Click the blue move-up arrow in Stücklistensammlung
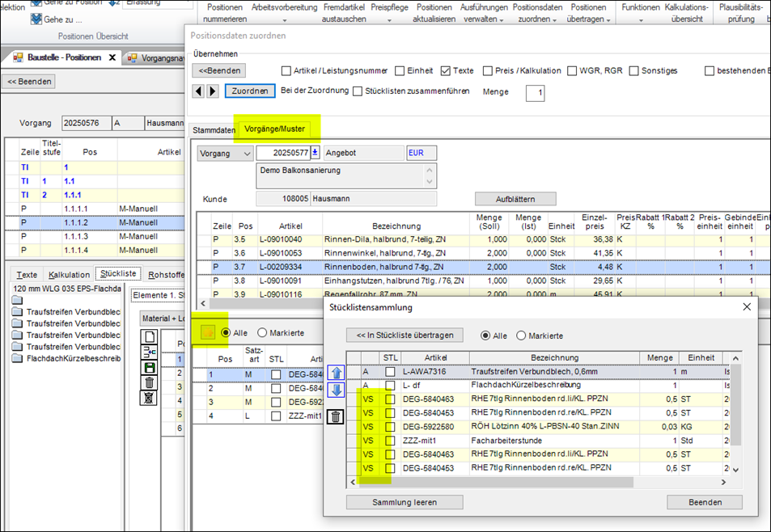Viewport: 771px width, 532px height. point(337,372)
